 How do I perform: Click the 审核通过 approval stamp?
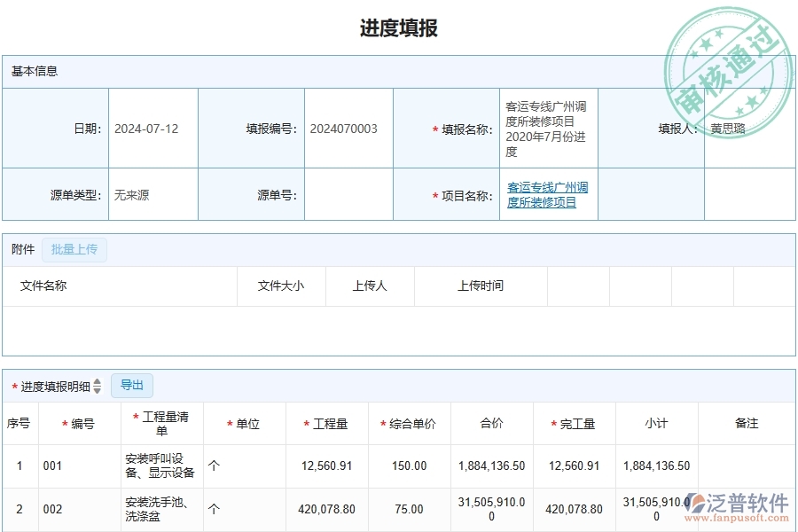pos(729,59)
